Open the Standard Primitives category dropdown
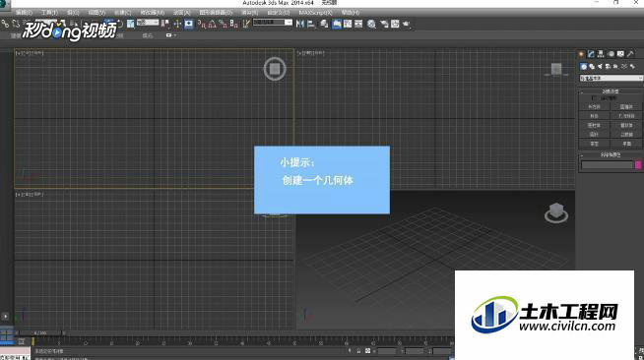The width and height of the screenshot is (644, 360). [612, 79]
